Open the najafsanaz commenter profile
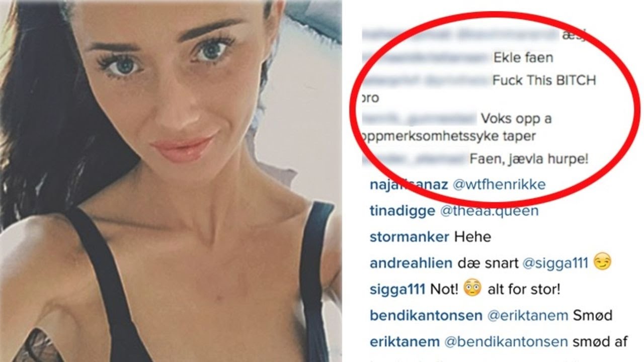The image size is (644, 362). tap(409, 185)
